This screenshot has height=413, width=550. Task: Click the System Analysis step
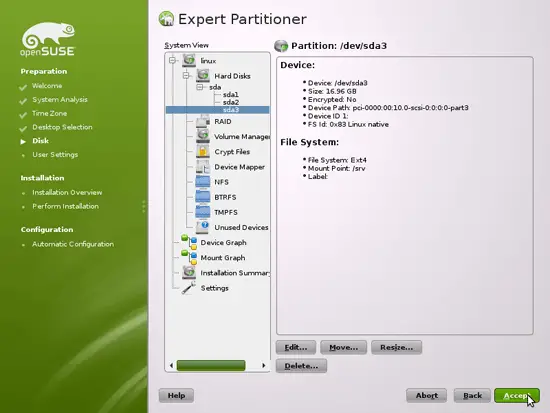point(60,100)
